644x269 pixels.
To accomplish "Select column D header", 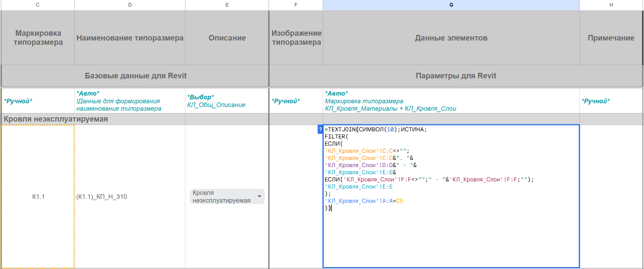I will coord(130,5).
